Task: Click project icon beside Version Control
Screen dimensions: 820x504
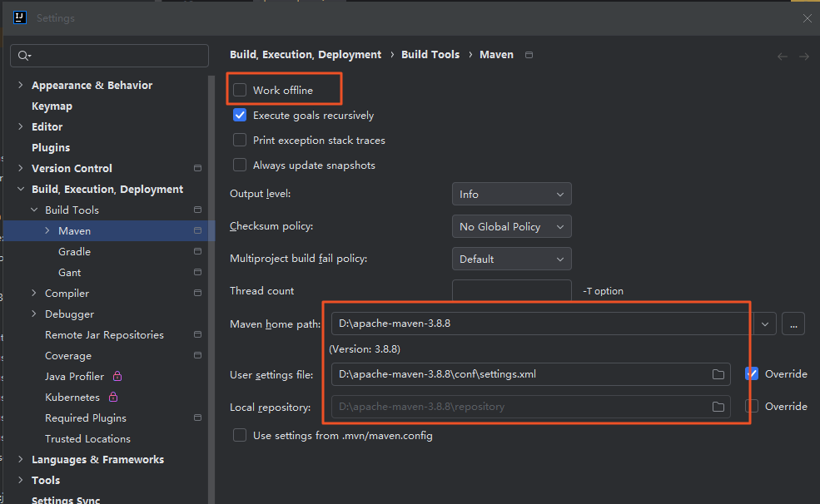Action: [197, 168]
